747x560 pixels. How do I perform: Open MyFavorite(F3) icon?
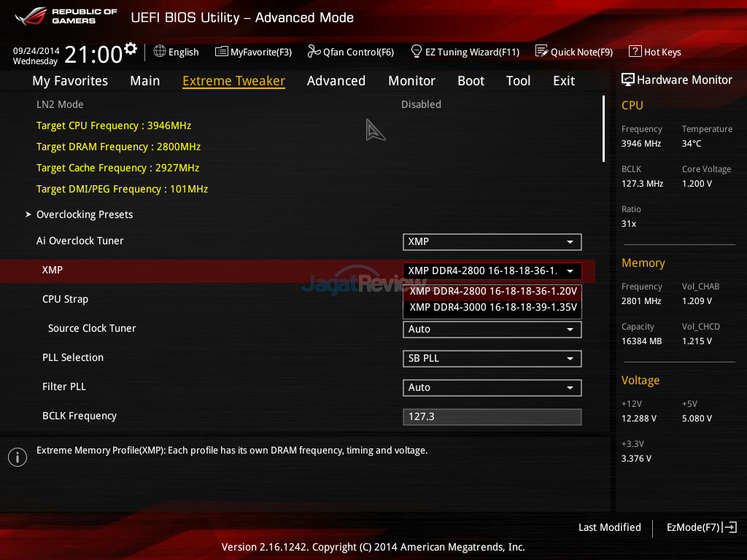(221, 52)
